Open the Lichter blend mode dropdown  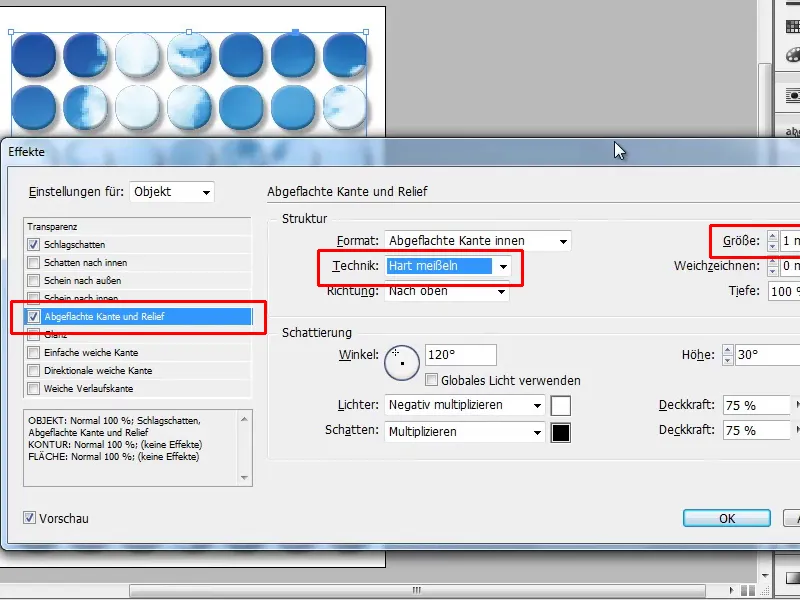click(461, 406)
